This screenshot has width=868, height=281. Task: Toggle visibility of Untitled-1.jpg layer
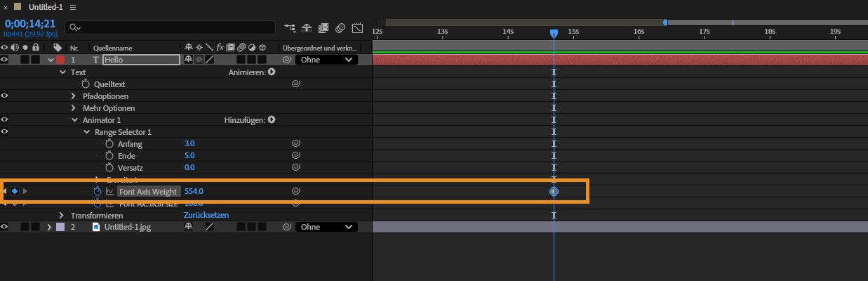pyautogui.click(x=5, y=227)
